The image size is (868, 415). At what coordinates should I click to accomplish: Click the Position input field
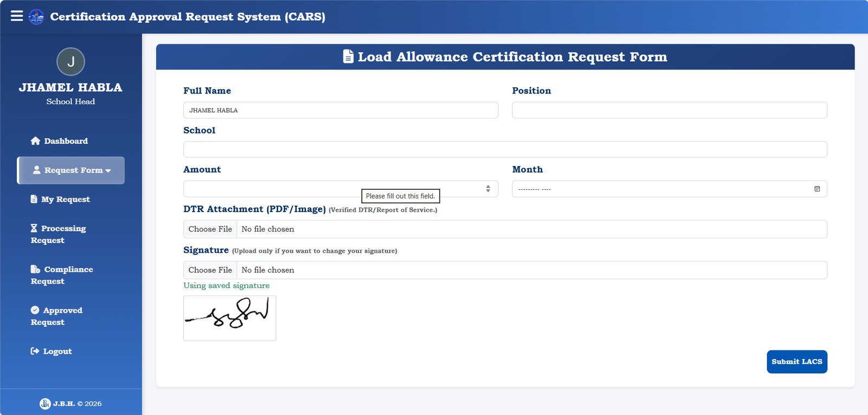[669, 110]
